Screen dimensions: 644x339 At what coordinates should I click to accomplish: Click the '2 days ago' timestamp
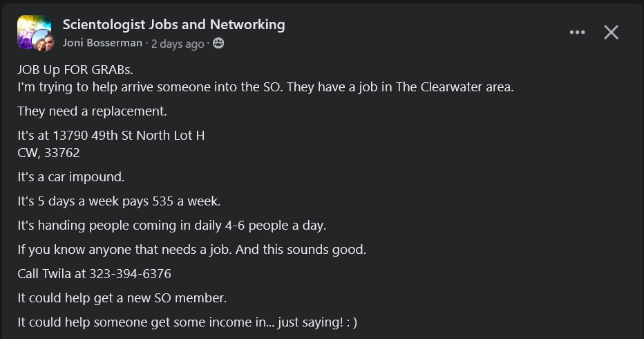178,44
